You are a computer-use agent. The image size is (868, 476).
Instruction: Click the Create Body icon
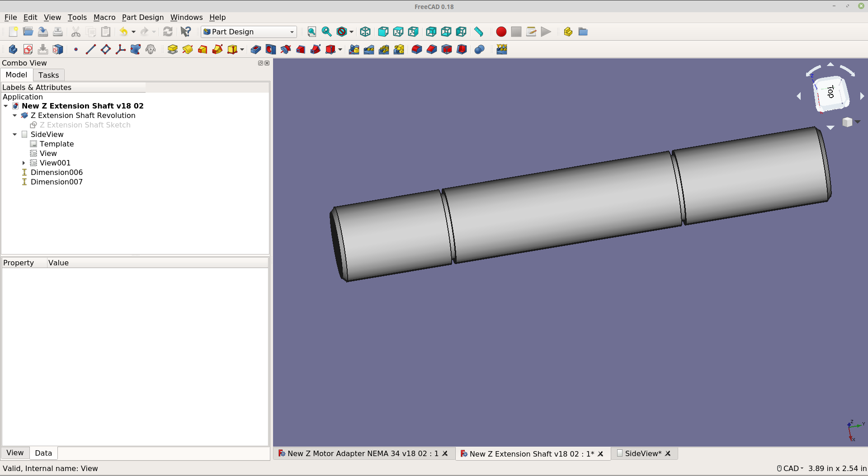tap(13, 49)
